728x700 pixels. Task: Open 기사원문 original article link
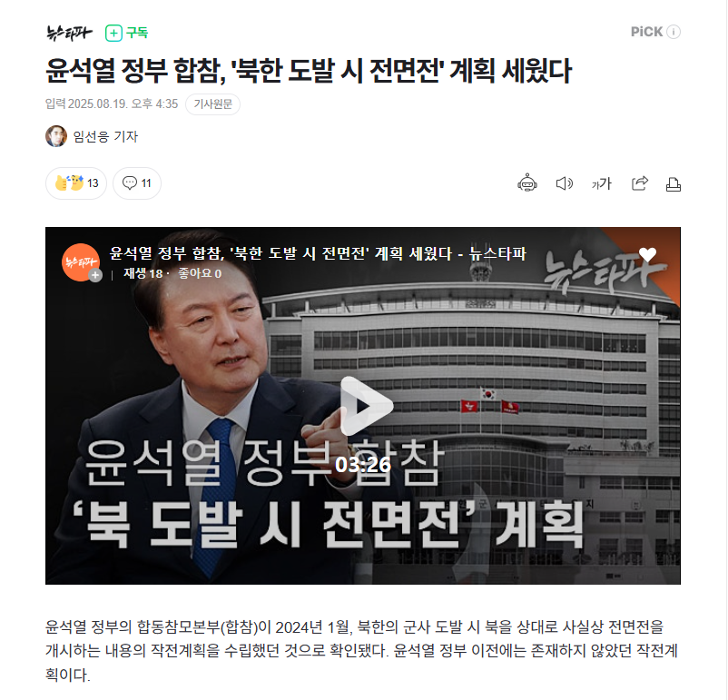tap(212, 104)
